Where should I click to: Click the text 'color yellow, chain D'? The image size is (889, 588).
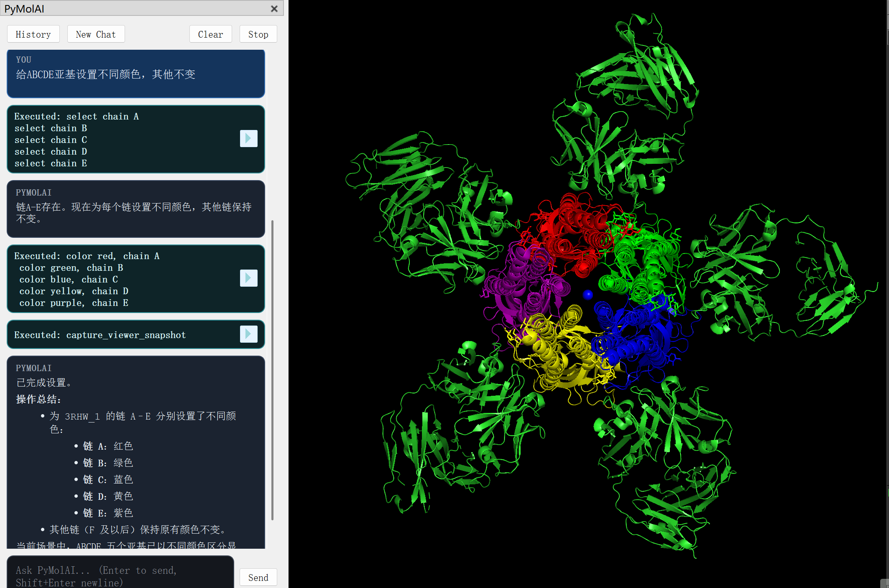[74, 291]
